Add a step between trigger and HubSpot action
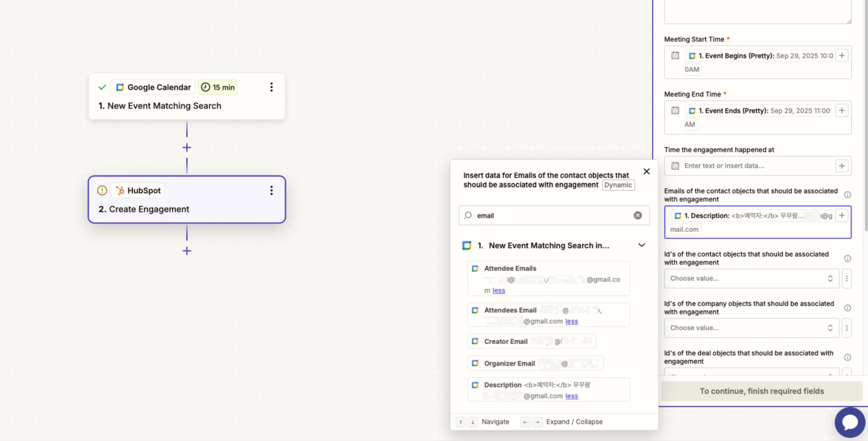Screen dimensions: 868x441 coord(186,148)
